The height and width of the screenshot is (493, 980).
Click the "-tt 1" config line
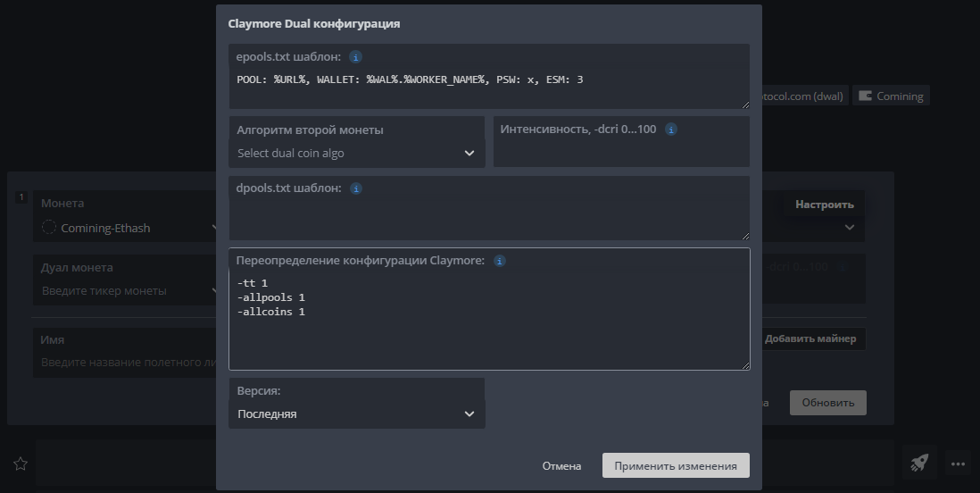(253, 283)
